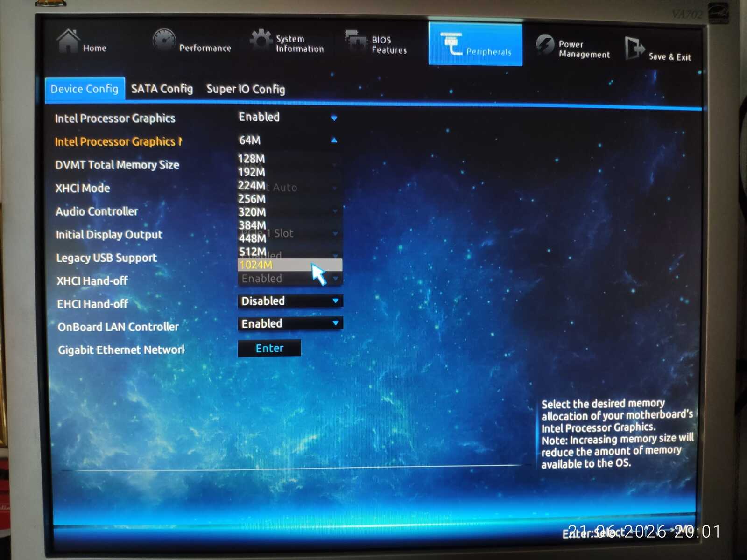Click the Gigabit Ethernet Enter button
Image resolution: width=747 pixels, height=560 pixels.
269,348
